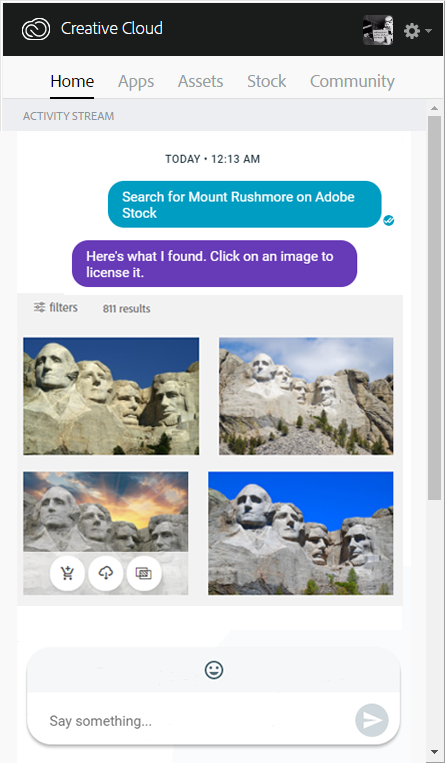The width and height of the screenshot is (445, 763).
Task: Open the settings gear menu
Action: (417, 31)
